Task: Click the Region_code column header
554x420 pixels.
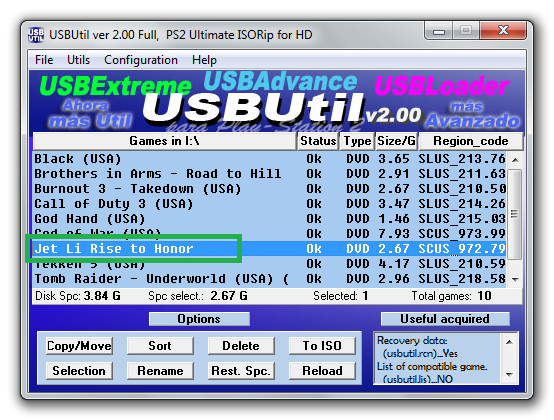Action: coord(471,141)
